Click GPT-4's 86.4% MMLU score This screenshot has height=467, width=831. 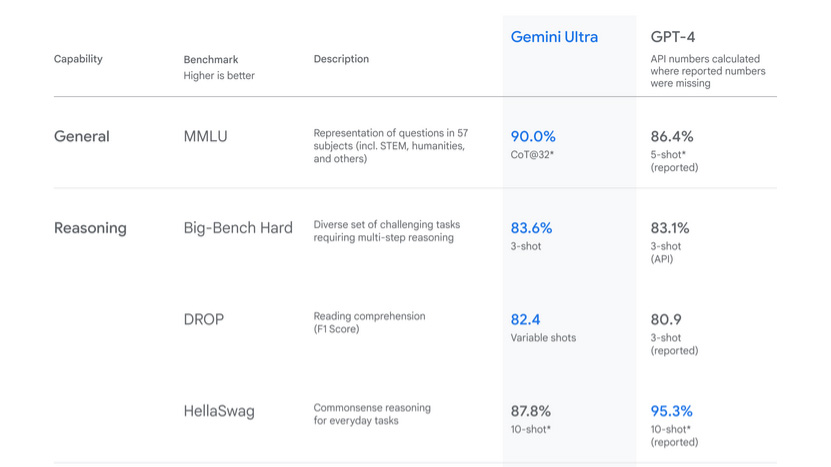click(x=672, y=136)
